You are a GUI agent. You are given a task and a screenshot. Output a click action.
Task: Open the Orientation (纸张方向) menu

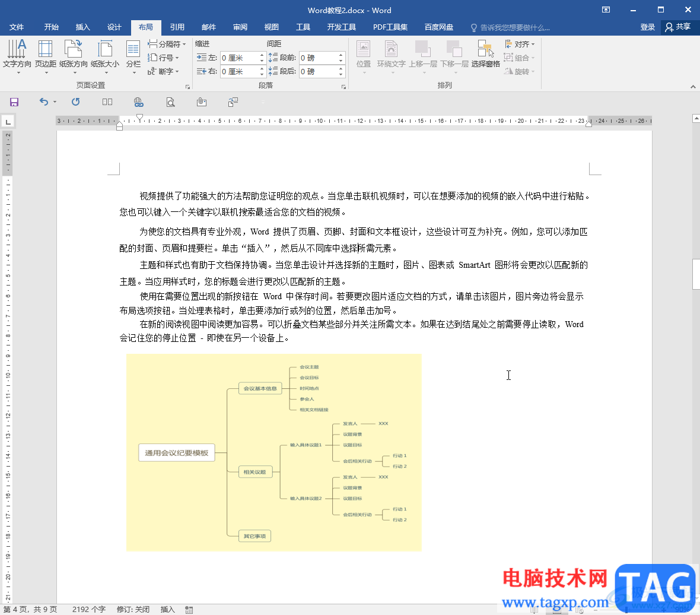(74, 56)
